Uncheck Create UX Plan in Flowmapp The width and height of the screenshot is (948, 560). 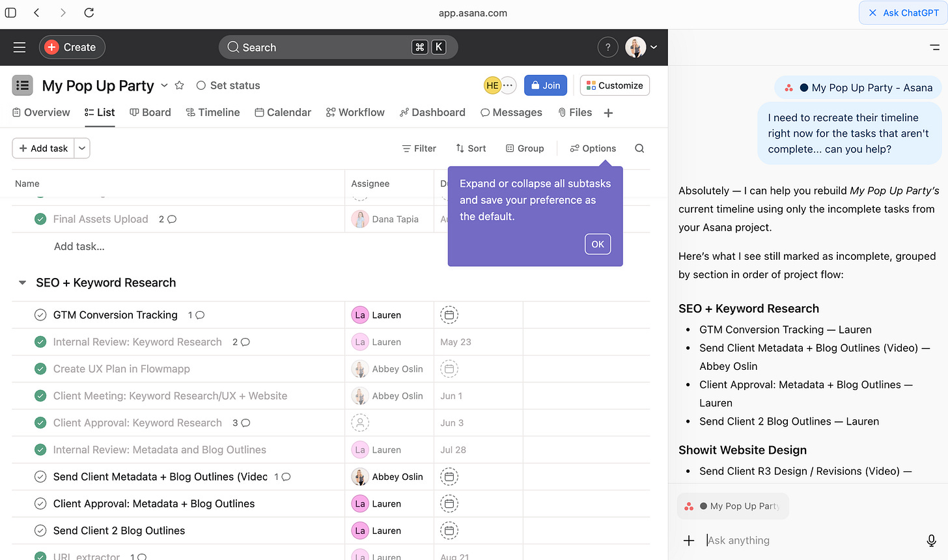tap(40, 369)
